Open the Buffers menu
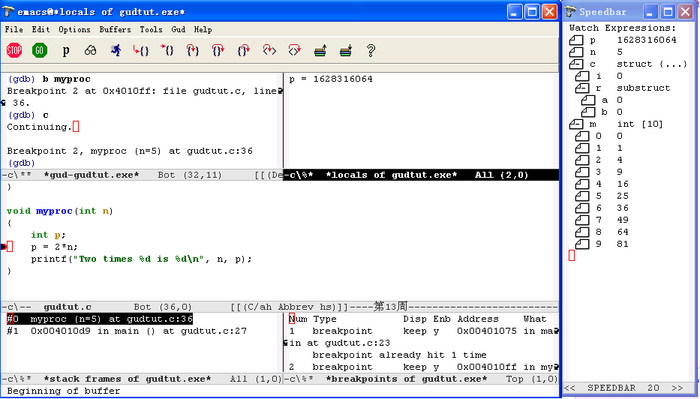Image resolution: width=700 pixels, height=399 pixels. [115, 29]
